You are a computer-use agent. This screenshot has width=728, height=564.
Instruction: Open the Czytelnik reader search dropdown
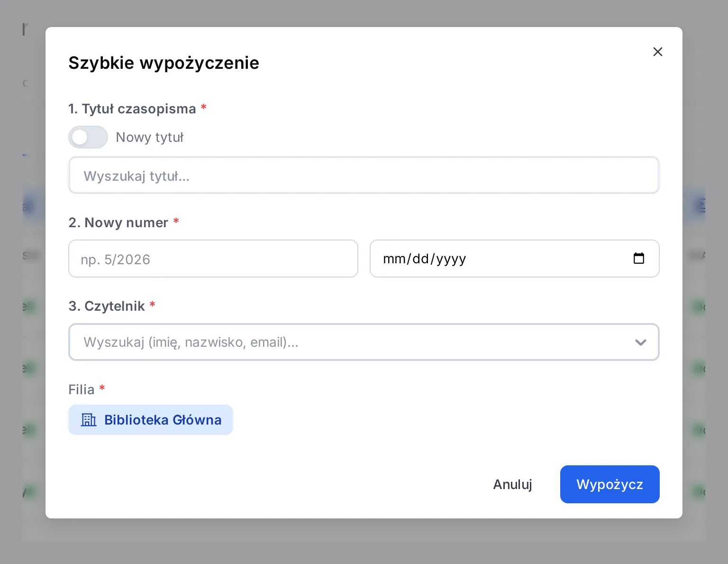[x=364, y=342]
